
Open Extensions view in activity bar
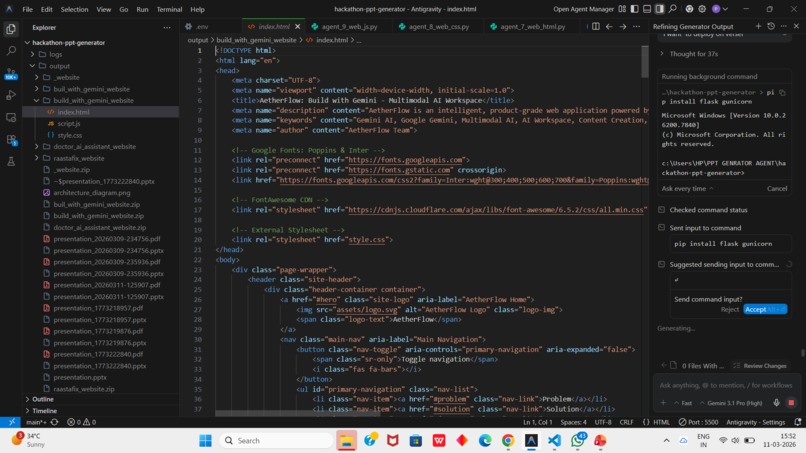point(11,139)
